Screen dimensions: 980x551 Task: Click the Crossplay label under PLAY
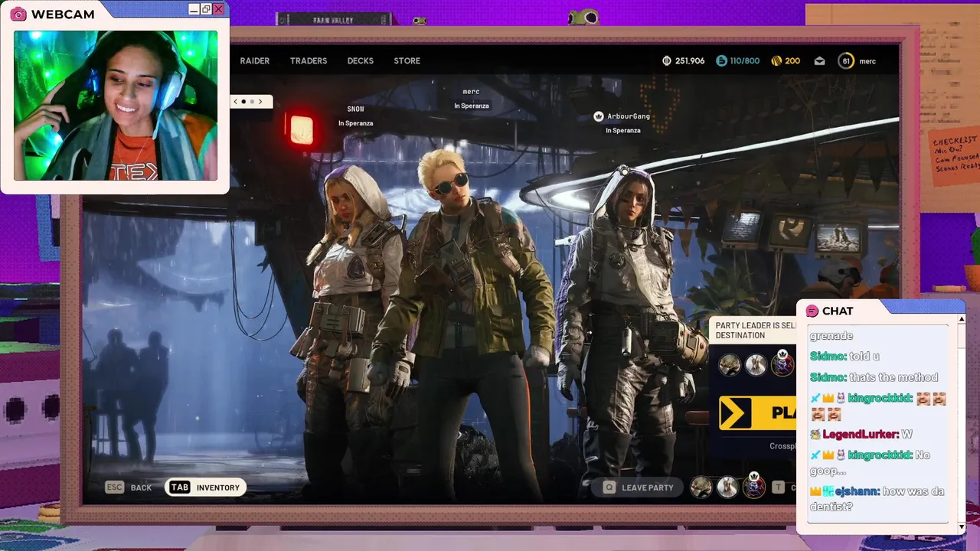pyautogui.click(x=782, y=446)
